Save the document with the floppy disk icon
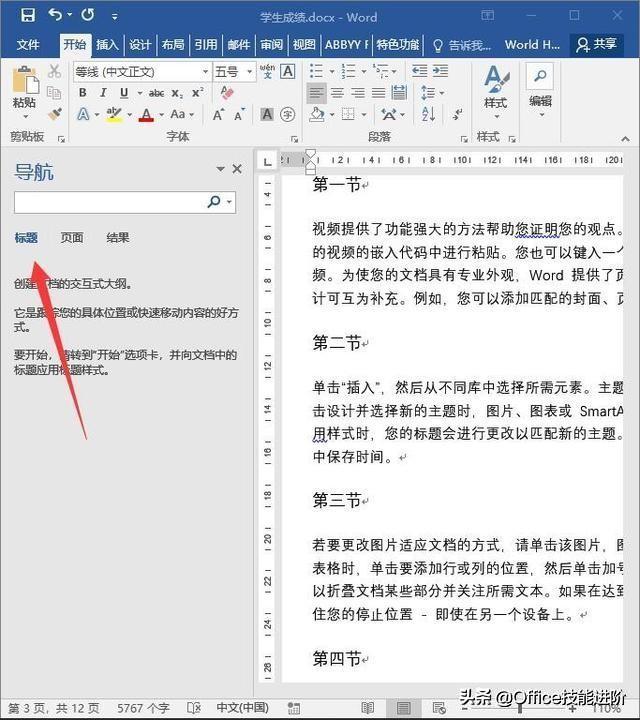The image size is (640, 720). pyautogui.click(x=28, y=15)
